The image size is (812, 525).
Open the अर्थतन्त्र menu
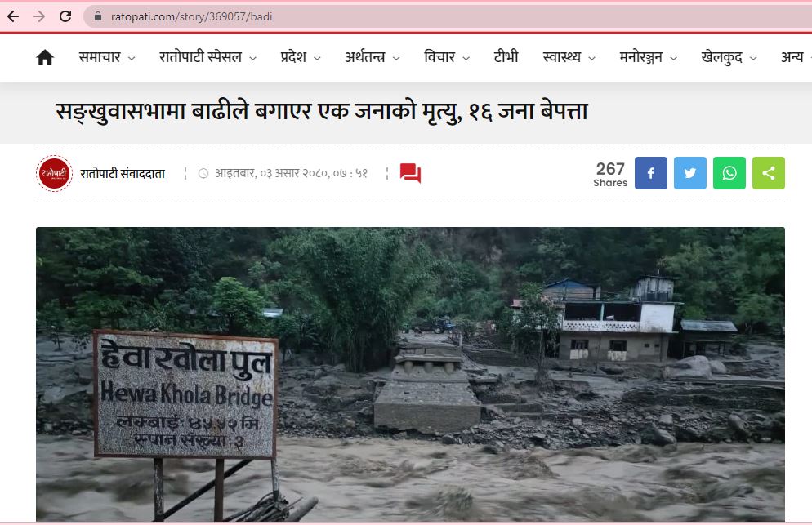tap(373, 57)
